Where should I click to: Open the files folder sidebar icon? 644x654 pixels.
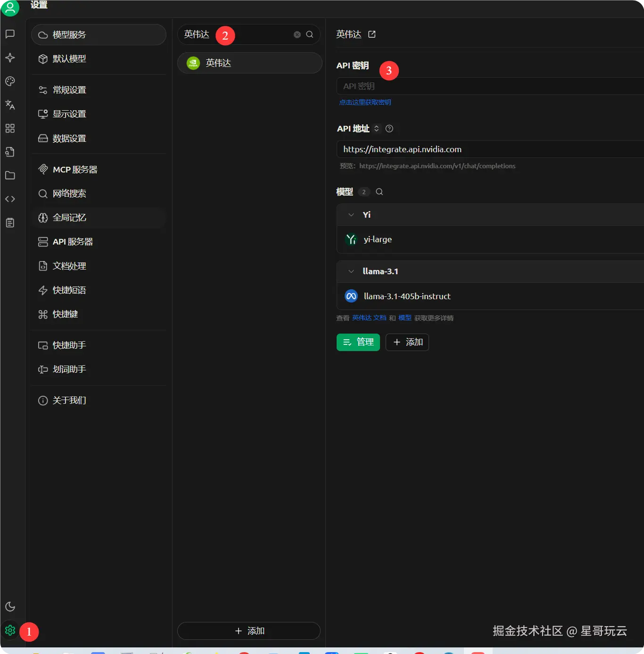tap(10, 175)
